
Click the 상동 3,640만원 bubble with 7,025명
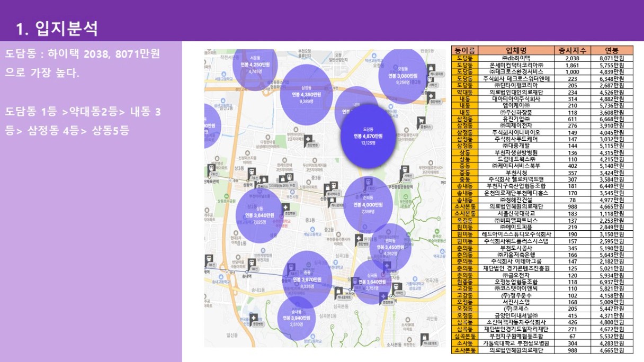click(260, 216)
